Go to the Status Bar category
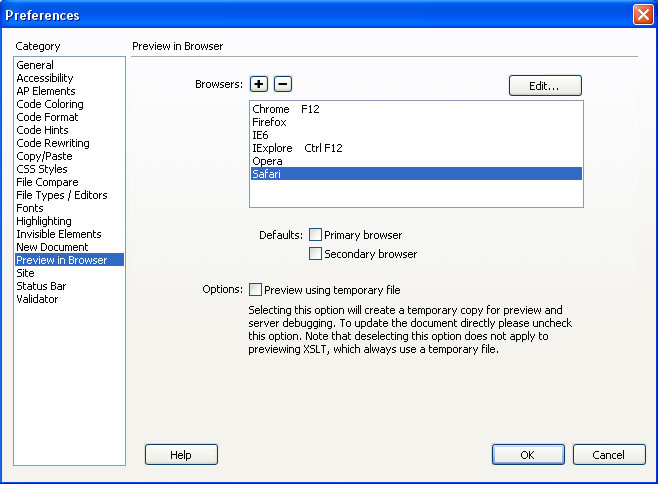658x484 pixels. click(41, 286)
